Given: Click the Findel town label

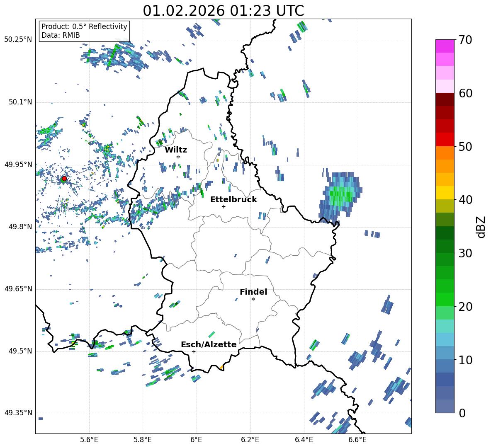Looking at the screenshot, I should coord(253,292).
